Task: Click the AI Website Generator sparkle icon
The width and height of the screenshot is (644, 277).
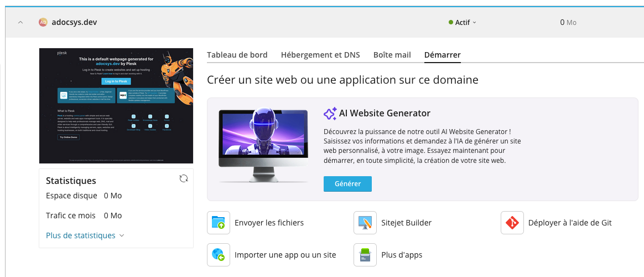Action: (330, 114)
